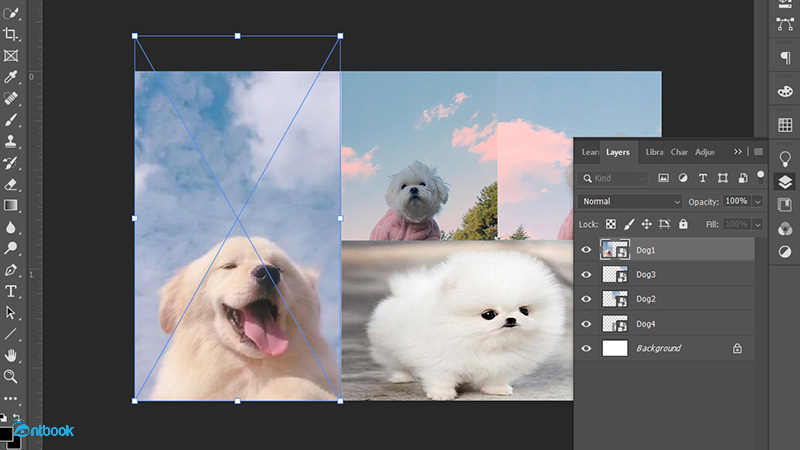This screenshot has width=800, height=450.
Task: Click the Layers panel dock icon
Action: tap(785, 182)
